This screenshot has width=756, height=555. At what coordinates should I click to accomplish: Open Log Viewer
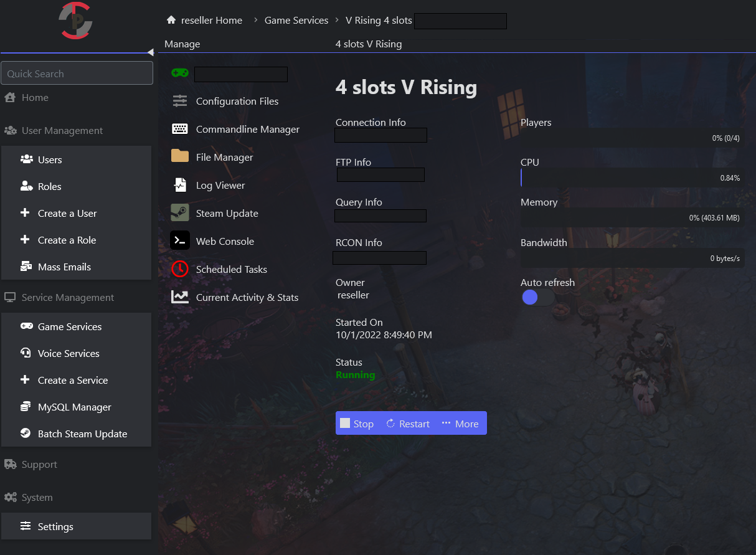pos(220,186)
